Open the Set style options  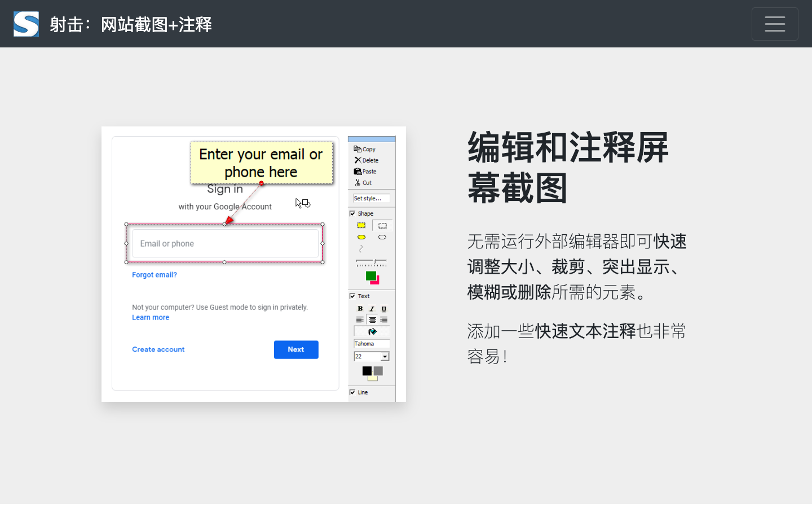[x=371, y=198]
